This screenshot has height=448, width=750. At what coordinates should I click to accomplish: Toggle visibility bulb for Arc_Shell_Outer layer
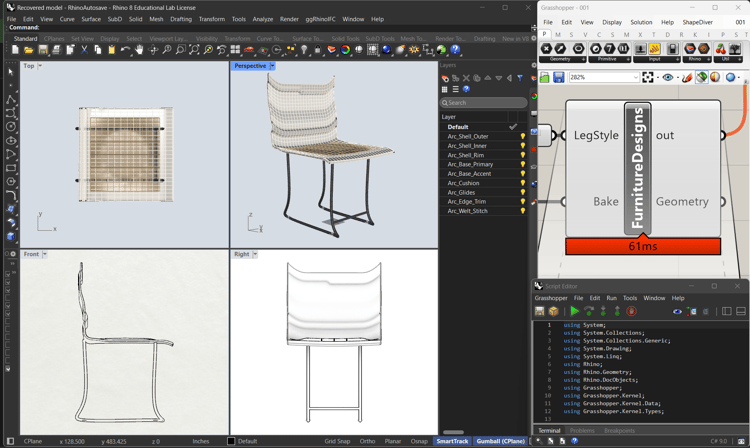[x=522, y=137]
